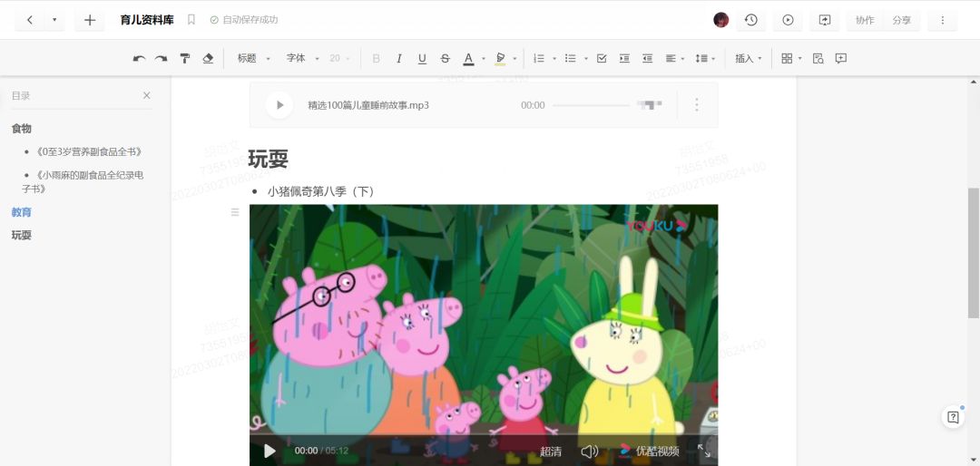
Task: Open the user avatar profile
Action: click(720, 20)
